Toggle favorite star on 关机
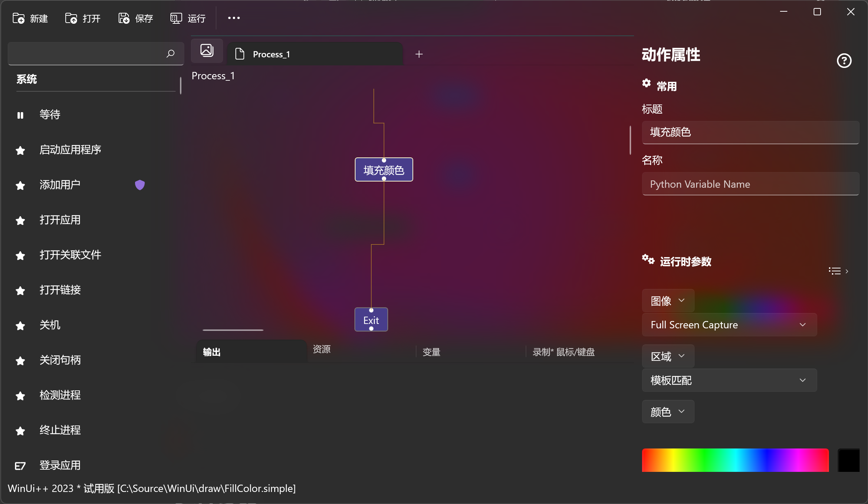The width and height of the screenshot is (868, 504). [x=20, y=325]
